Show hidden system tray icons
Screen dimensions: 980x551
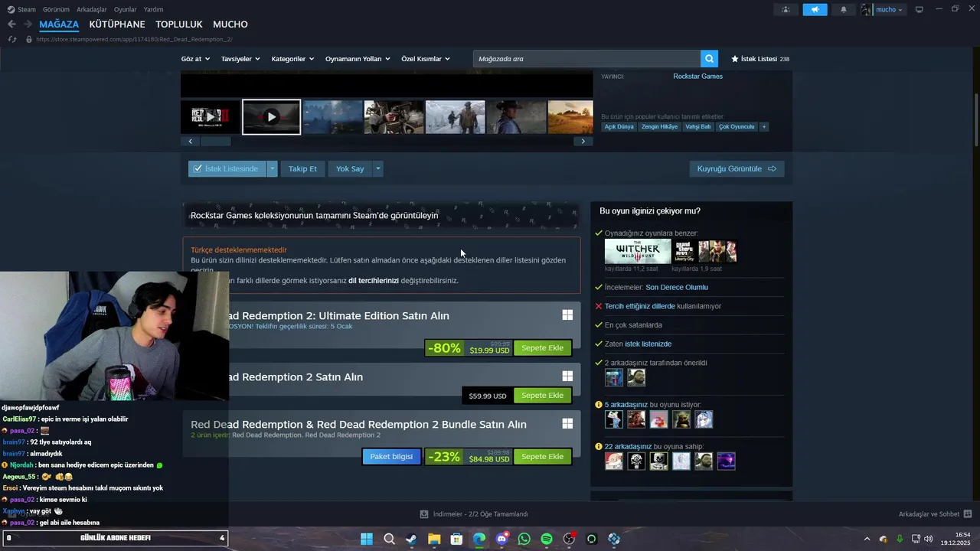click(x=867, y=539)
